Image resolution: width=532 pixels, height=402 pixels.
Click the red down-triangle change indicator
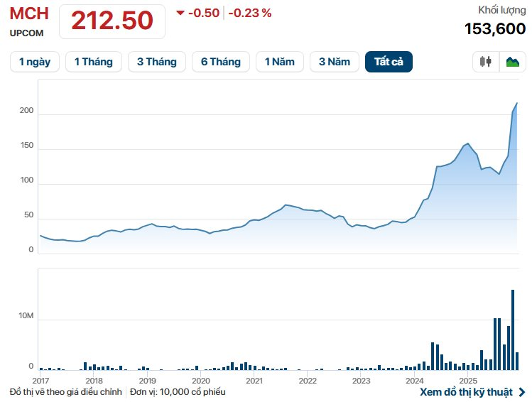tap(180, 13)
